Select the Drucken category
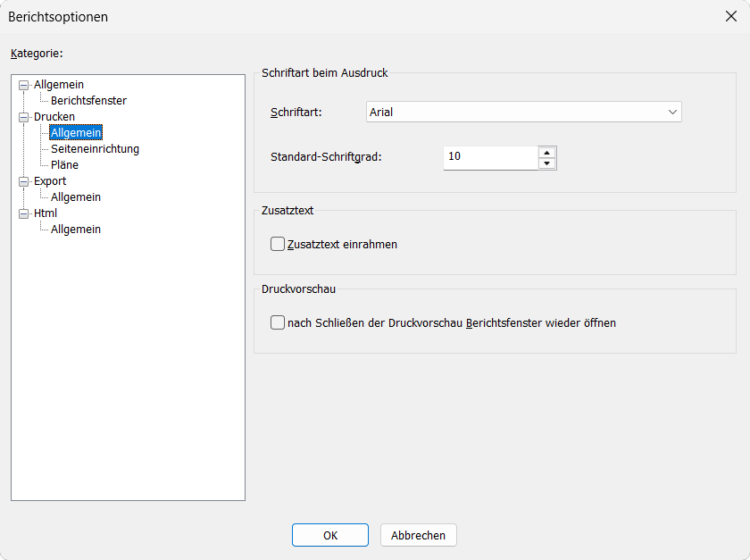Image resolution: width=750 pixels, height=560 pixels. click(54, 117)
